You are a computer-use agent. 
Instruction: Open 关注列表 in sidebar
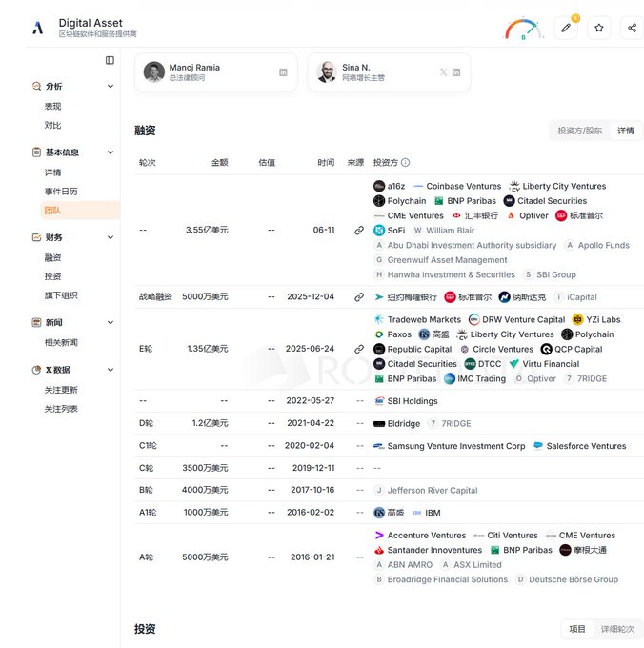61,409
